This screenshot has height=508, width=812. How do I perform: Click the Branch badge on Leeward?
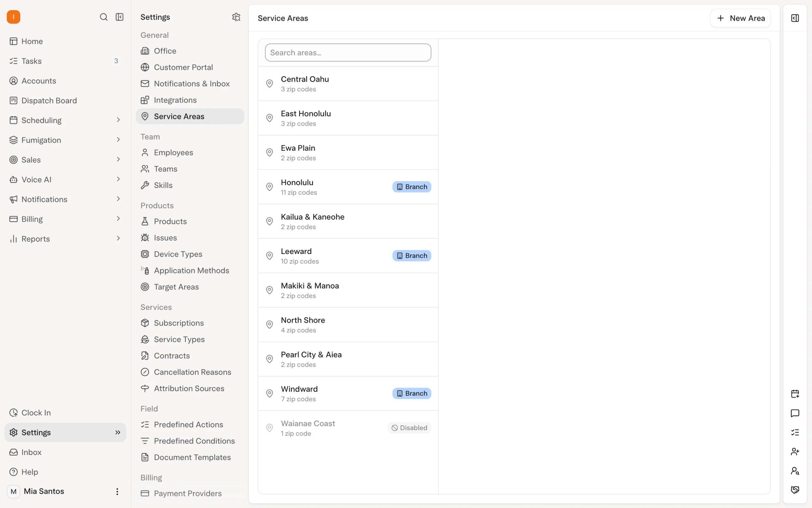(412, 256)
